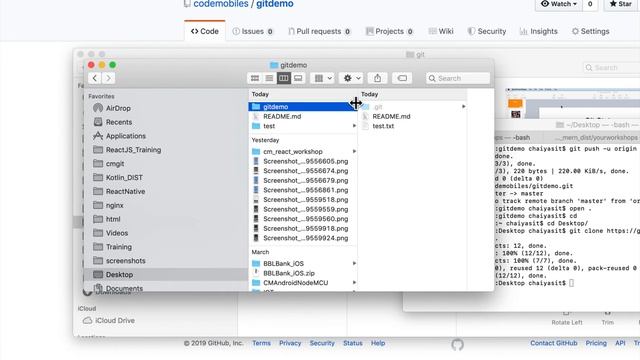Switch Finder to gallery view
The width and height of the screenshot is (640, 360).
click(298, 78)
